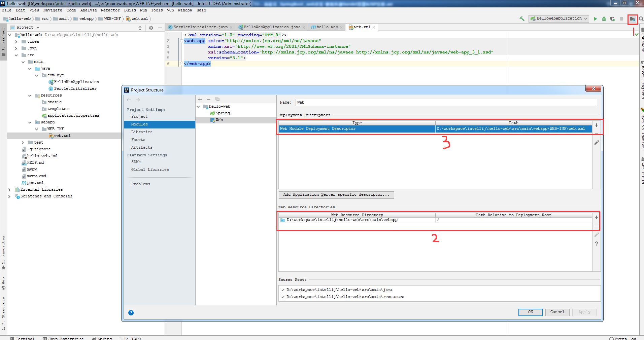This screenshot has height=340, width=644.
Task: Remove selected web resource directory
Action: pos(597,226)
